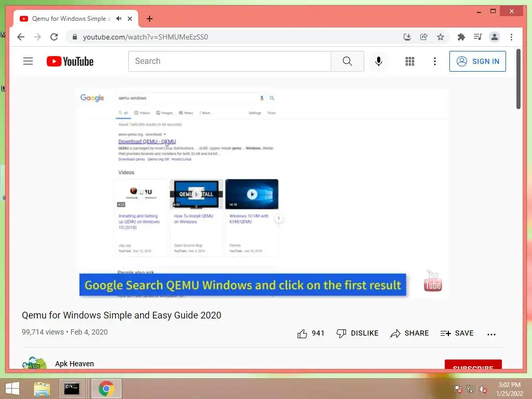This screenshot has height=399, width=532.
Task: Bookmark this page with the star icon
Action: click(441, 37)
